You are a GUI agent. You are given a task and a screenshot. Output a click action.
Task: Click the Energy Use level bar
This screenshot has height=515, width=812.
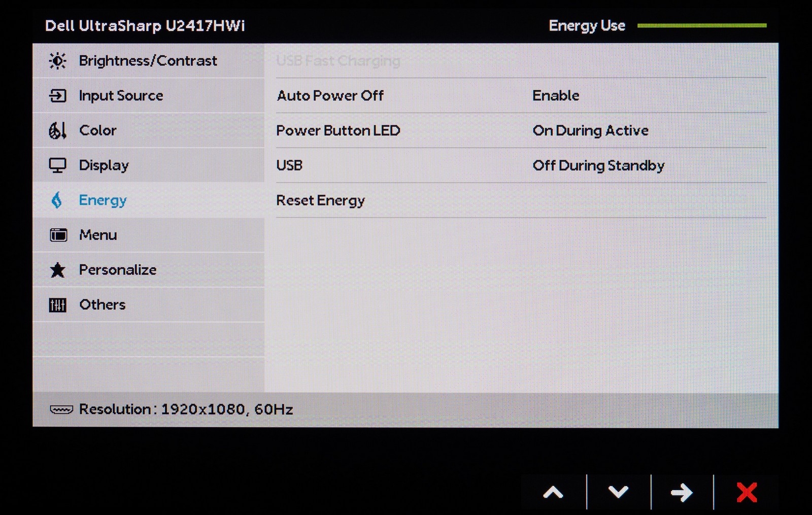[701, 25]
